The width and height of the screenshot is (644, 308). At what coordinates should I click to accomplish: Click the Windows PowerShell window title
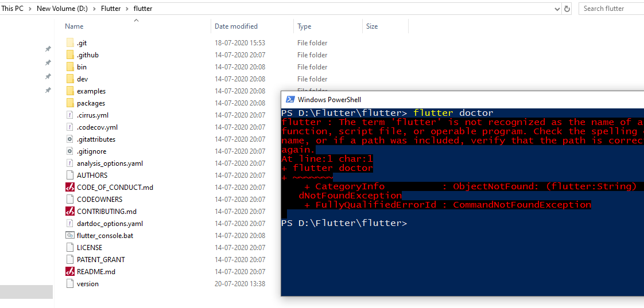329,99
